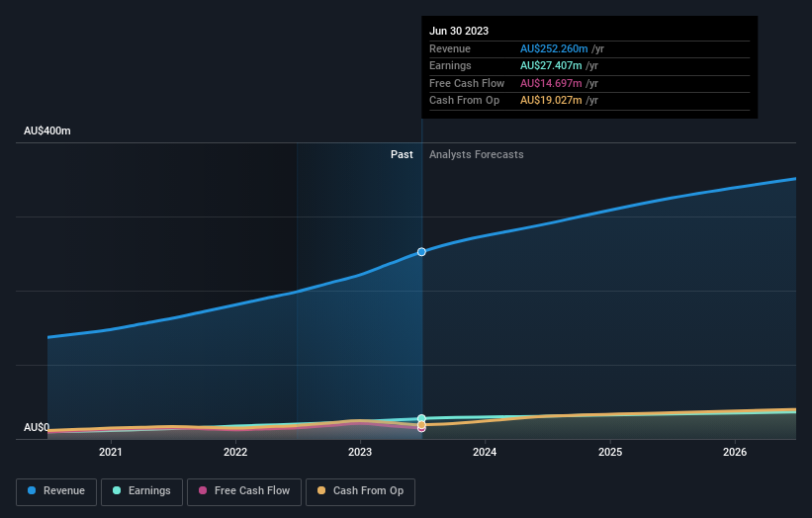The height and width of the screenshot is (518, 812).
Task: Click the AU$252.260m revenue value
Action: pos(554,48)
